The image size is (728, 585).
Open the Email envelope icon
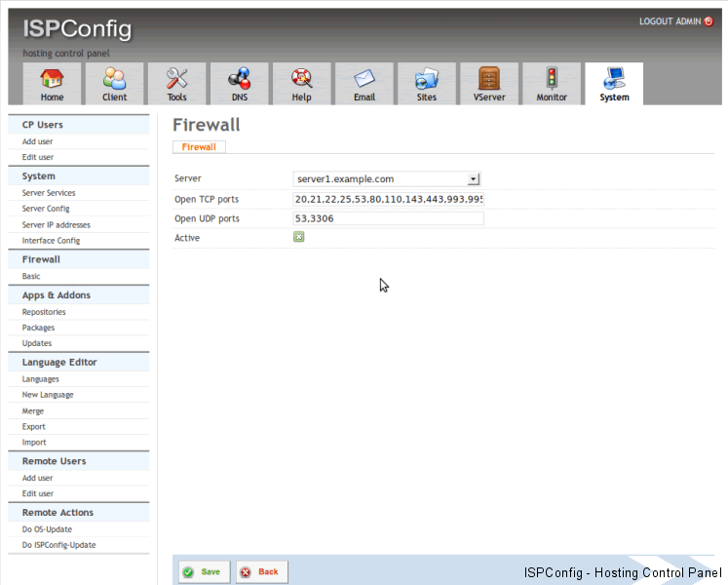click(x=364, y=79)
